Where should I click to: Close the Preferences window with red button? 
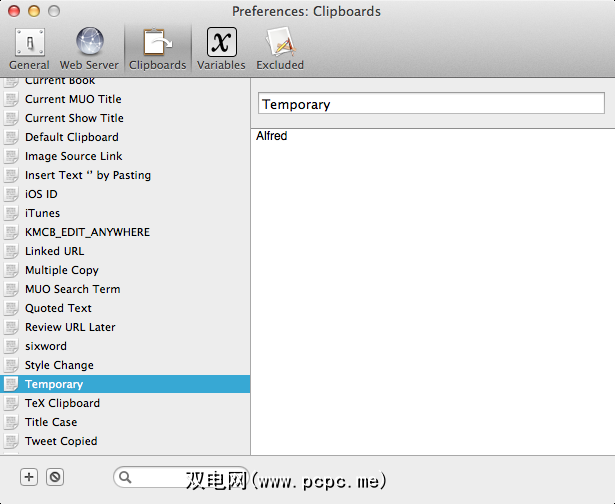click(x=14, y=11)
